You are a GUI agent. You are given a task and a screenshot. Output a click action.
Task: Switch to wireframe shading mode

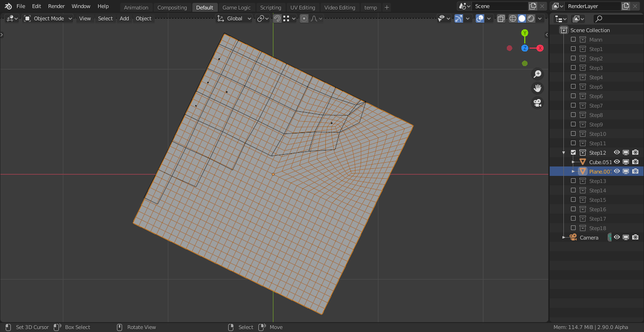(513, 19)
